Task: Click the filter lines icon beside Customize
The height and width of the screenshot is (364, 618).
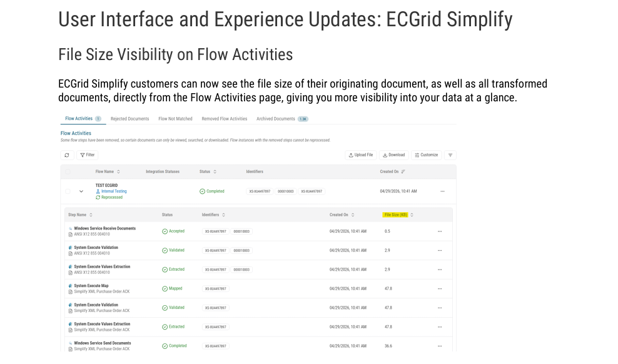Action: (x=450, y=155)
